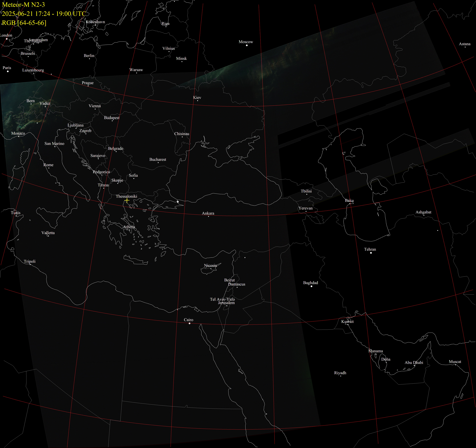Click the Prague city label

click(88, 83)
